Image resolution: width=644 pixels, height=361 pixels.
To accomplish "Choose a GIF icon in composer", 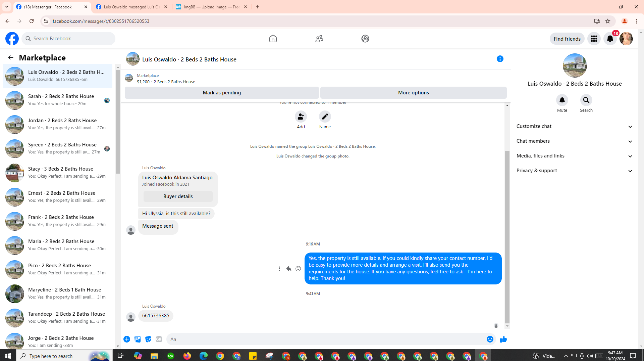I will coord(159,339).
